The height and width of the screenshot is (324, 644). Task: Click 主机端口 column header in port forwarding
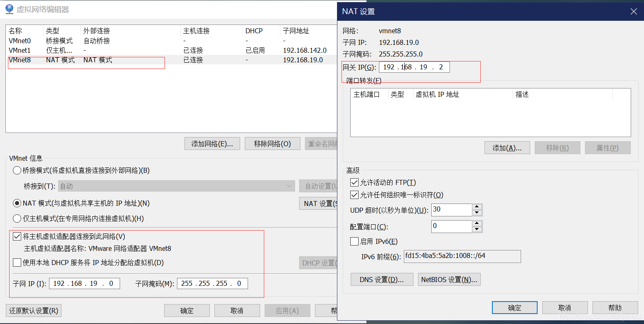click(369, 94)
